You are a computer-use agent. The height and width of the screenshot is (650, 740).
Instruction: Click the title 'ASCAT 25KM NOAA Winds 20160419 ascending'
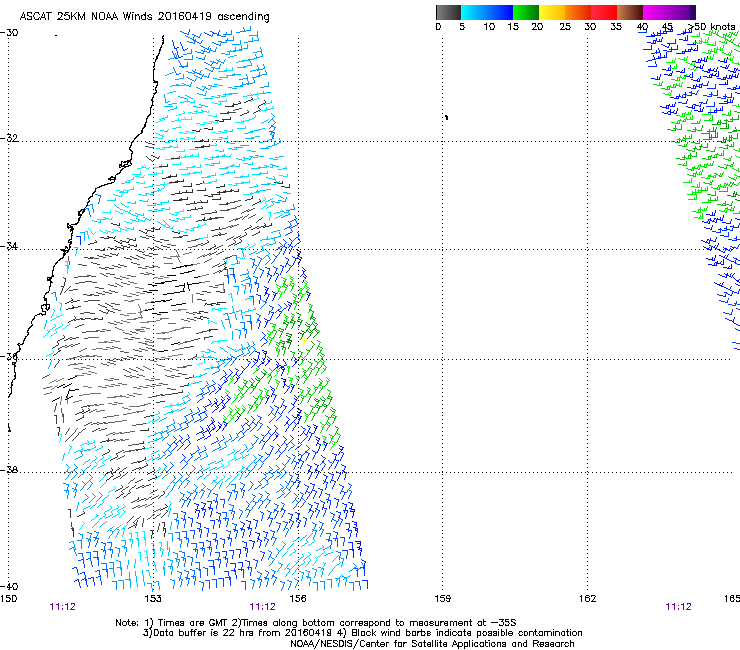click(x=144, y=17)
